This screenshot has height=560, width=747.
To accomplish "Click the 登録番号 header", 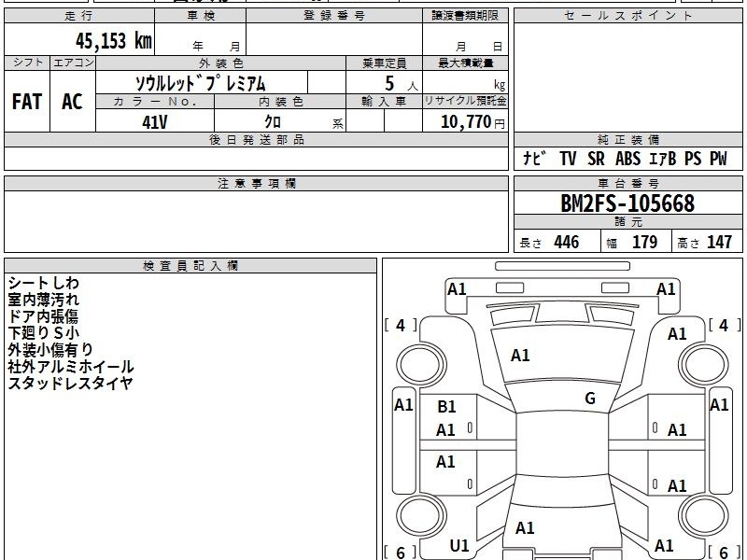I will point(334,16).
